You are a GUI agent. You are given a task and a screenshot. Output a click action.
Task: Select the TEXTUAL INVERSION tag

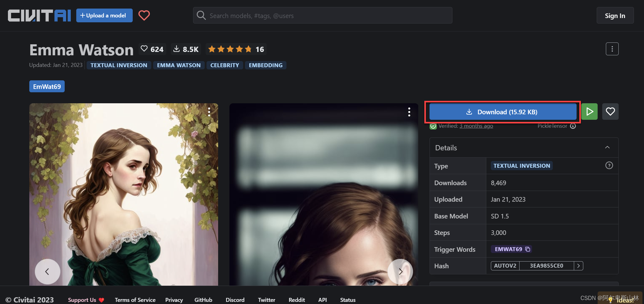point(119,65)
